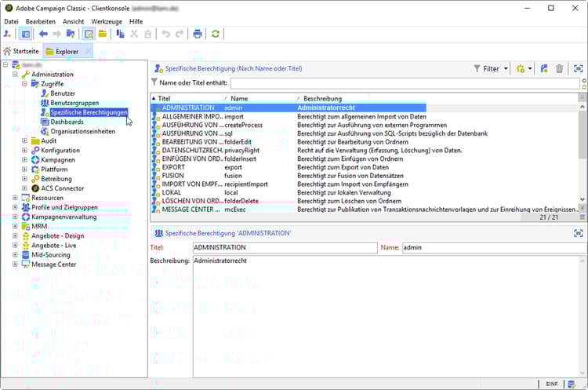Click the paste clipboard toolbar icon
This screenshot has width=588, height=390.
click(x=147, y=35)
